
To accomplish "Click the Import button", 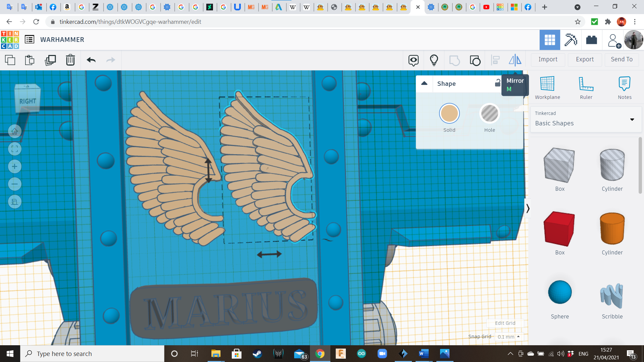I will pos(548,59).
